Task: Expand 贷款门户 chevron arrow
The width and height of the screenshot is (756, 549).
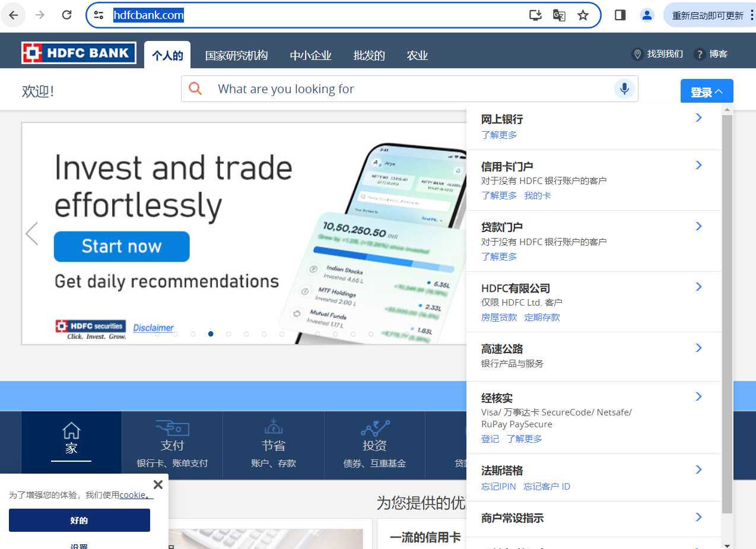Action: (x=699, y=226)
